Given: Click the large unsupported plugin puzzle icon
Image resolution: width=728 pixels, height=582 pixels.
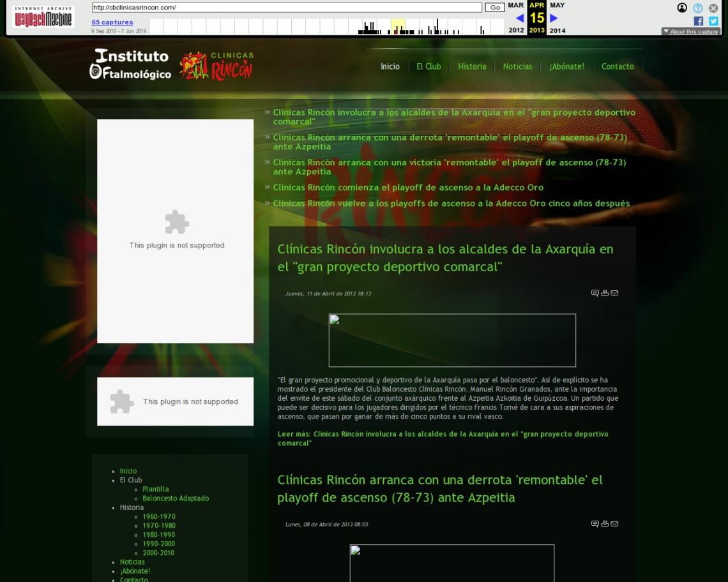Looking at the screenshot, I should tap(177, 222).
